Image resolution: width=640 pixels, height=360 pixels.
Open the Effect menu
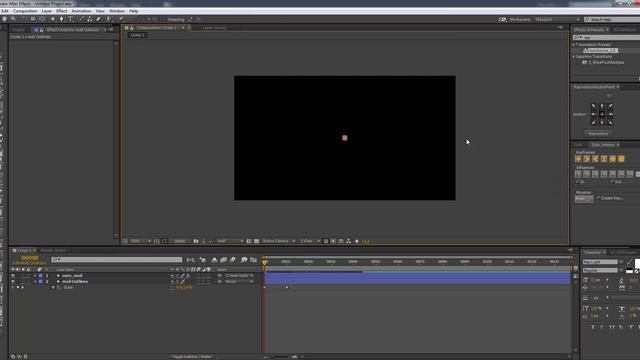[62, 11]
